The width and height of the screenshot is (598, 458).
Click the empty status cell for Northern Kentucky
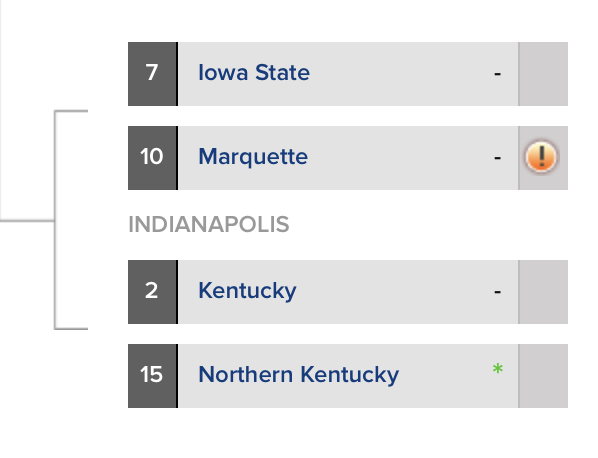pyautogui.click(x=543, y=376)
